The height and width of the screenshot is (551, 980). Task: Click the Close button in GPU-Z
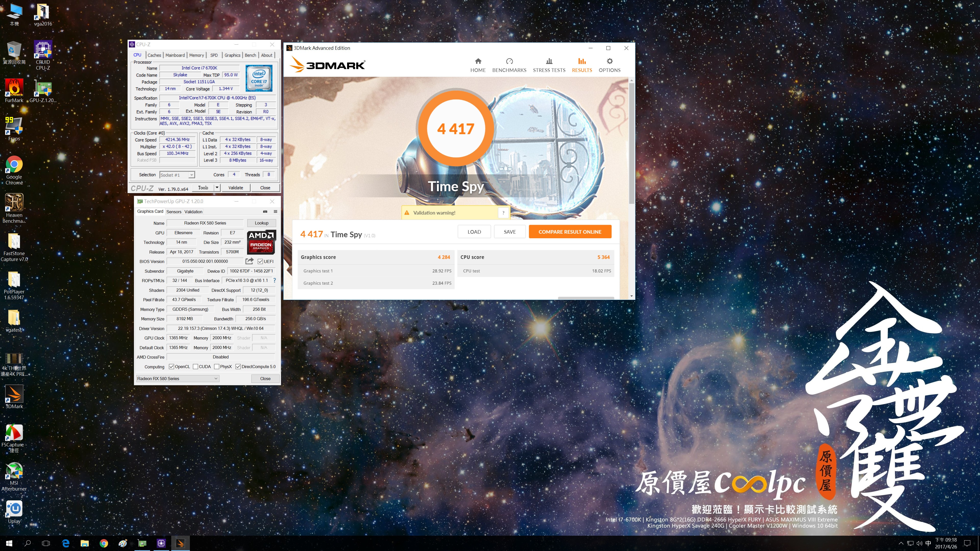click(265, 378)
